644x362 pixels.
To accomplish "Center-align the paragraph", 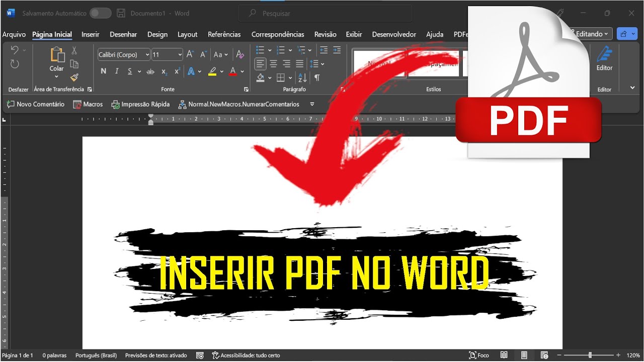I will (x=273, y=64).
